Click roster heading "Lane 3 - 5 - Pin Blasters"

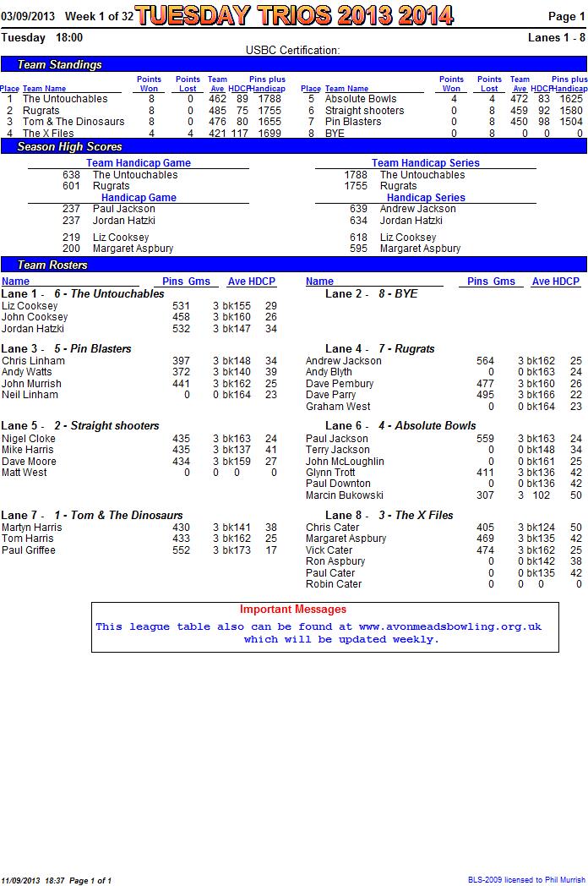point(66,348)
